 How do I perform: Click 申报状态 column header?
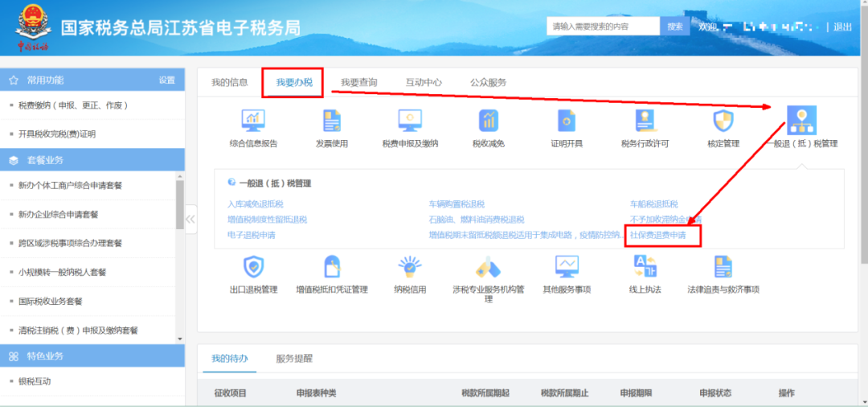(x=715, y=393)
